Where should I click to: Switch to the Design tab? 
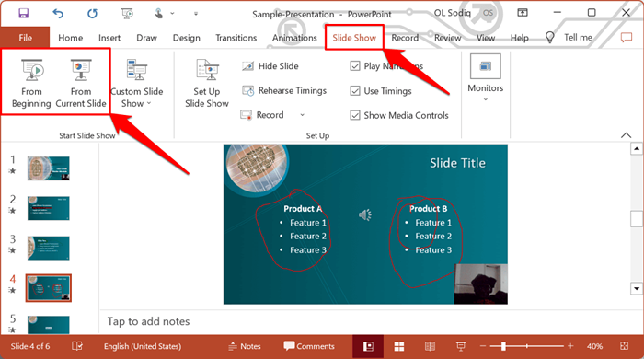pyautogui.click(x=187, y=38)
